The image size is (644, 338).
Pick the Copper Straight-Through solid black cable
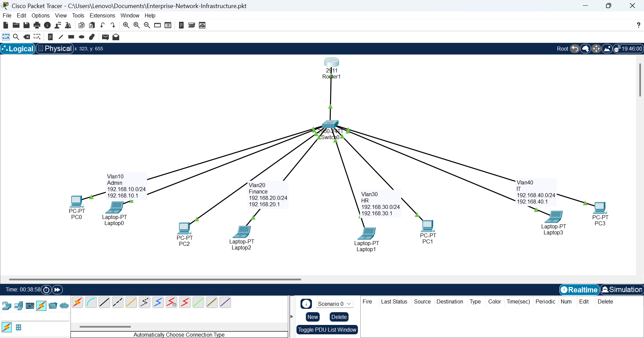tap(104, 302)
